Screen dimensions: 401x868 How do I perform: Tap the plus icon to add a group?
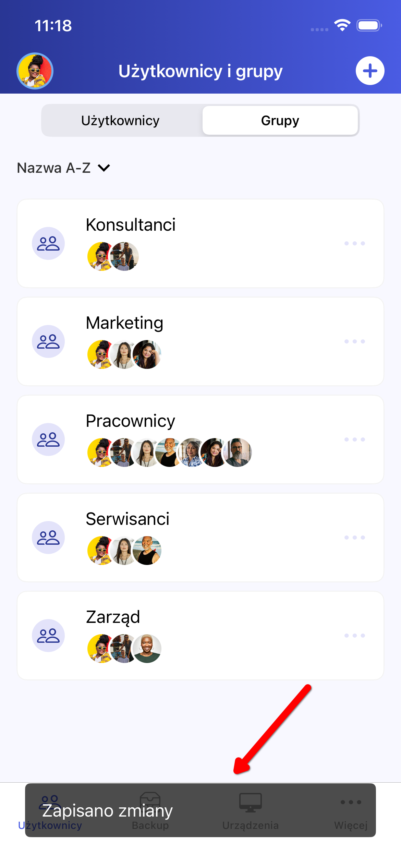(370, 71)
